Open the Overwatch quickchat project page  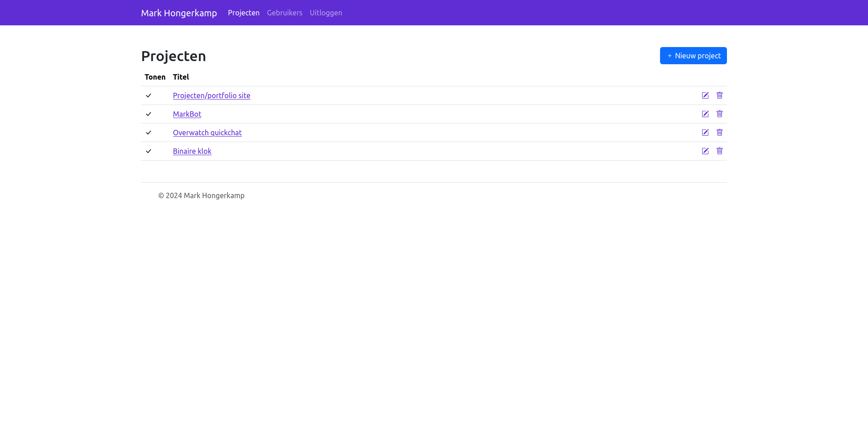coord(207,133)
